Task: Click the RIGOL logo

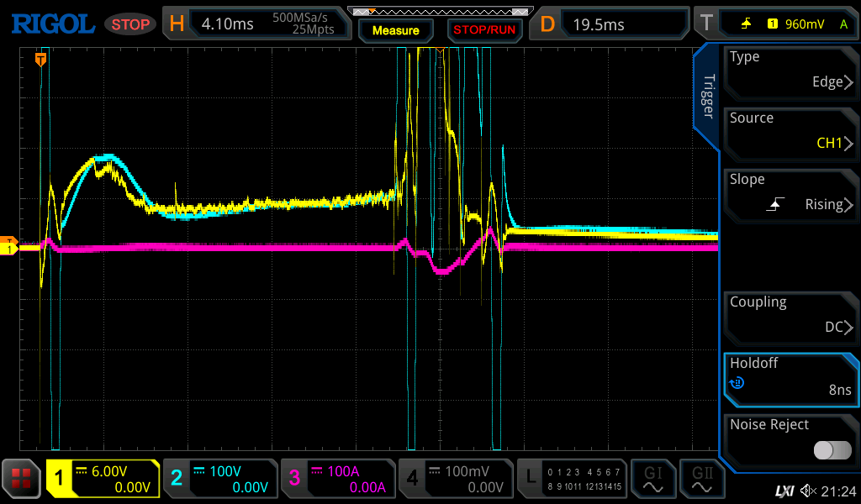Action: pos(52,24)
